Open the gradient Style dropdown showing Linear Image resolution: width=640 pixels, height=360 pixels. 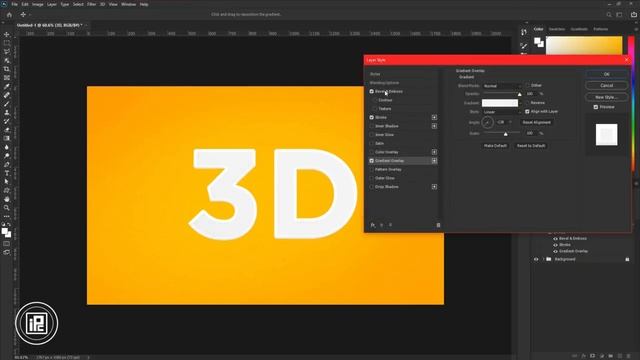tap(502, 112)
